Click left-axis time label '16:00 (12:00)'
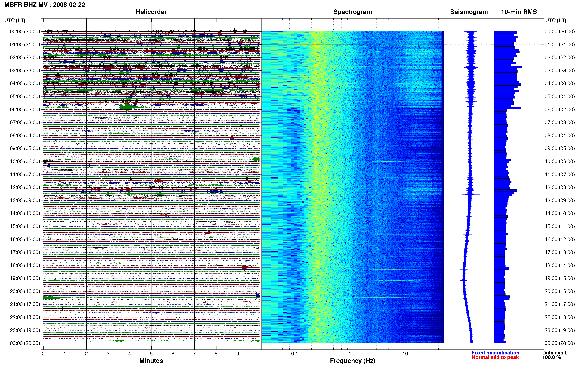 click(25, 239)
